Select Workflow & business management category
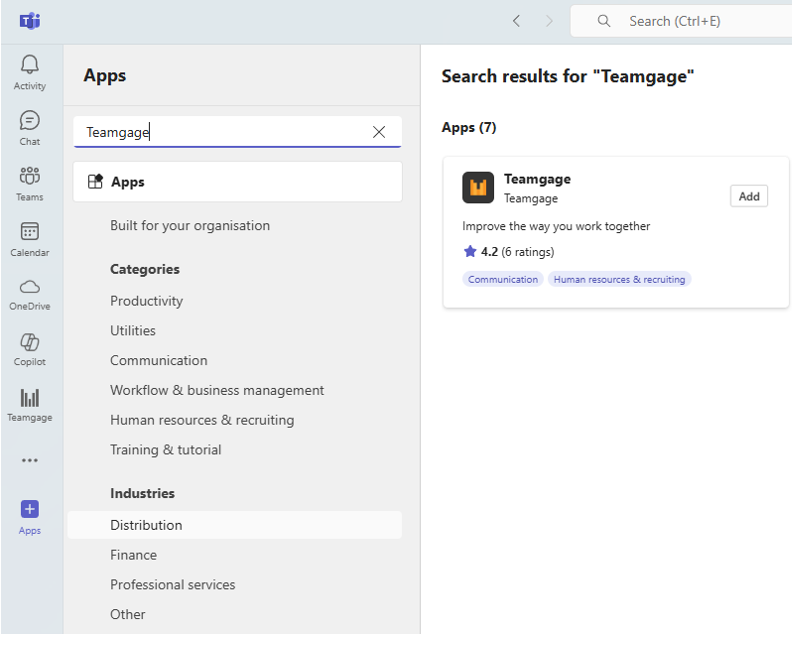This screenshot has width=792, height=645. [217, 391]
